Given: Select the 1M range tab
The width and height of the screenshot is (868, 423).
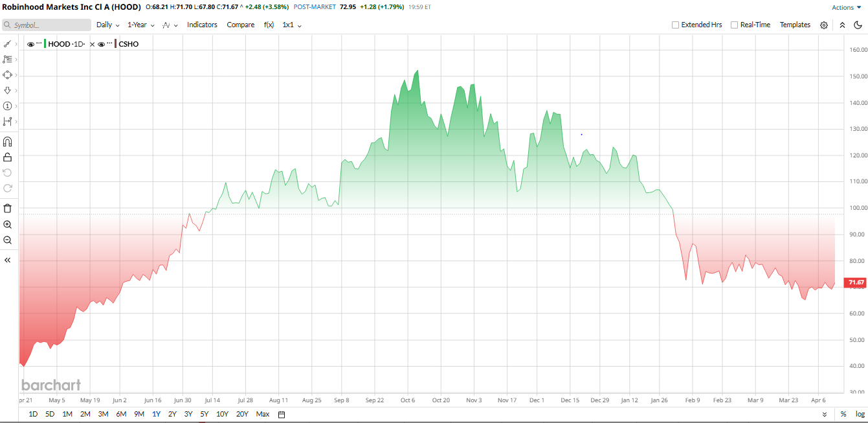Looking at the screenshot, I should tap(67, 415).
